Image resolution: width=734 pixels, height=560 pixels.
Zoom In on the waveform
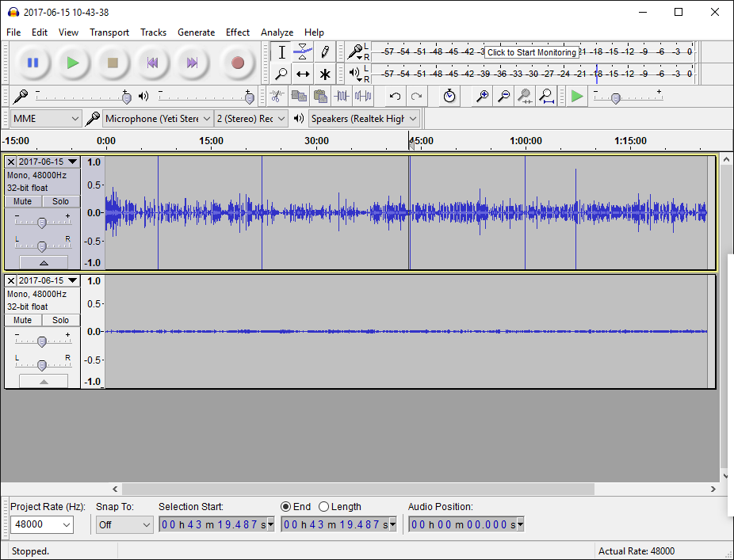point(482,97)
